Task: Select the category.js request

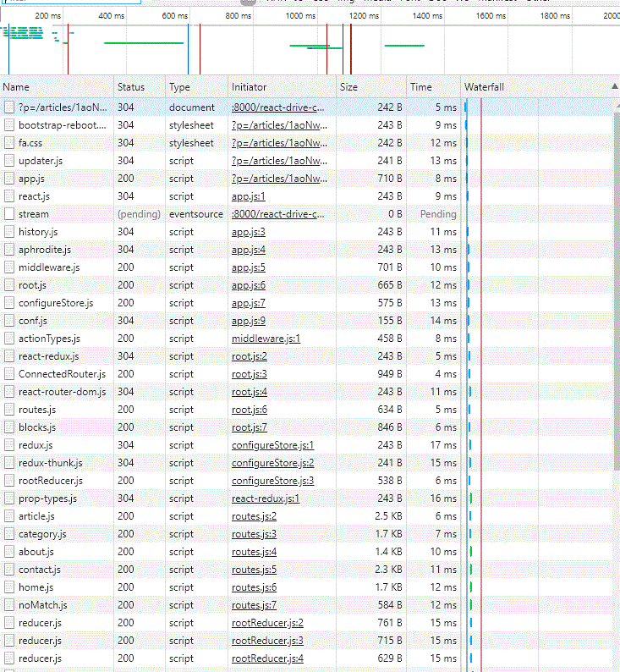Action: click(x=306, y=534)
